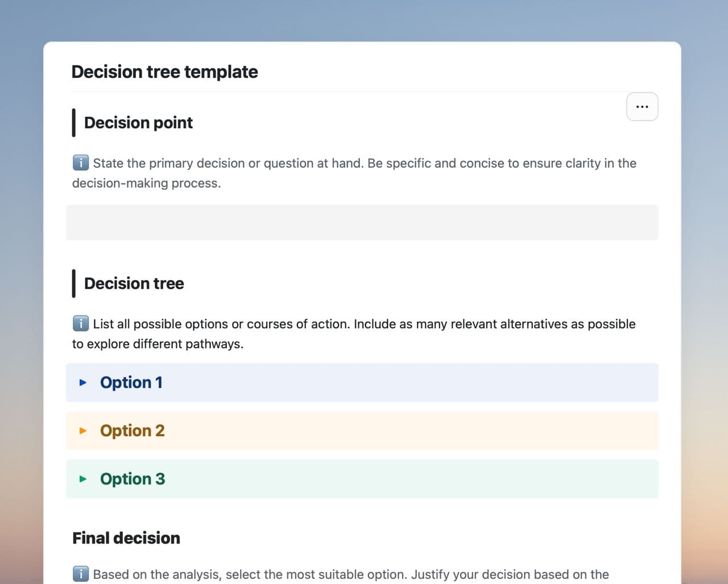The width and height of the screenshot is (728, 584).
Task: Click the Decision point heading
Action: coord(138,123)
